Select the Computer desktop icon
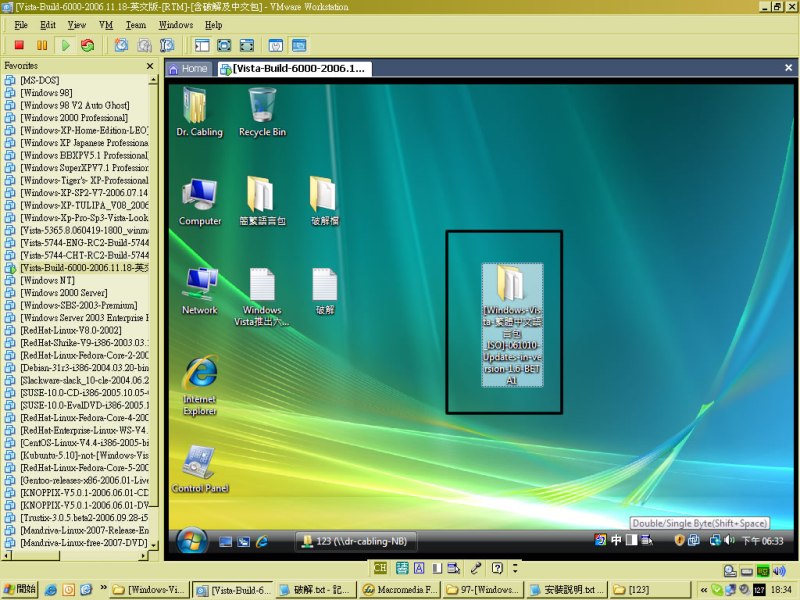Image resolution: width=800 pixels, height=600 pixels. pyautogui.click(x=200, y=202)
